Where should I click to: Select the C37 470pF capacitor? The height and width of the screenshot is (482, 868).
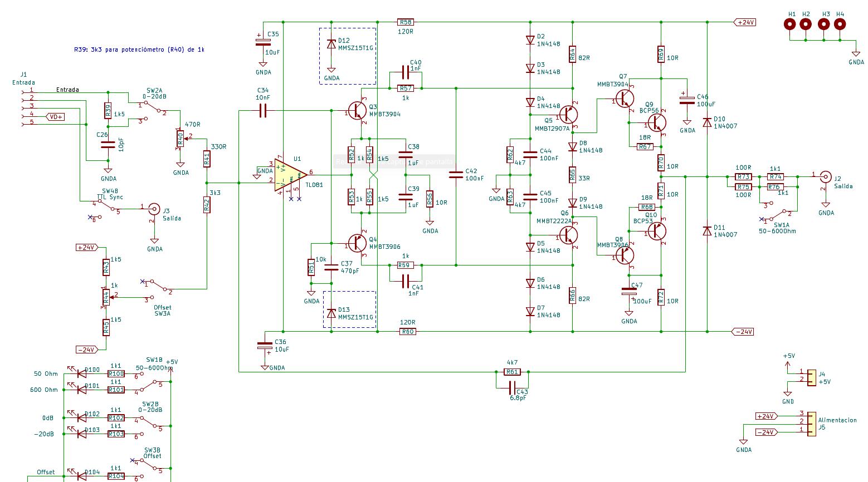(331, 267)
